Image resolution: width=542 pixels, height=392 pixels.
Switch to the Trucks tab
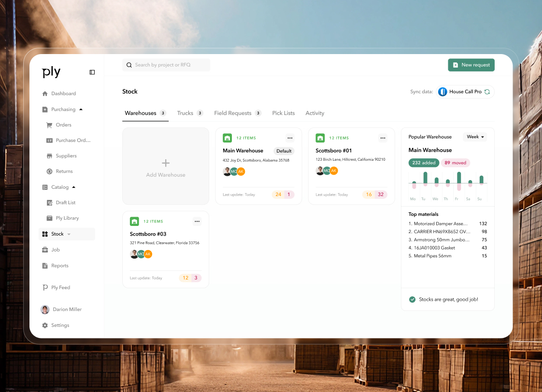tap(190, 113)
